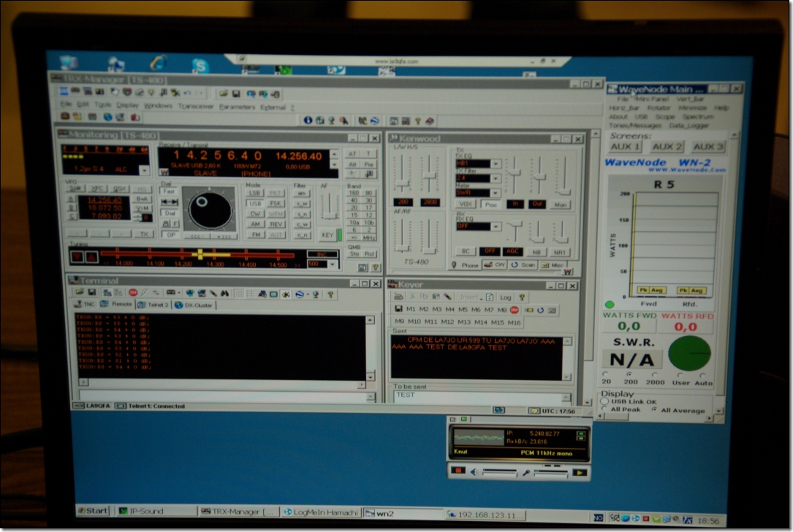Click the M1 memory button in Keyer
793x532 pixels.
pyautogui.click(x=410, y=310)
